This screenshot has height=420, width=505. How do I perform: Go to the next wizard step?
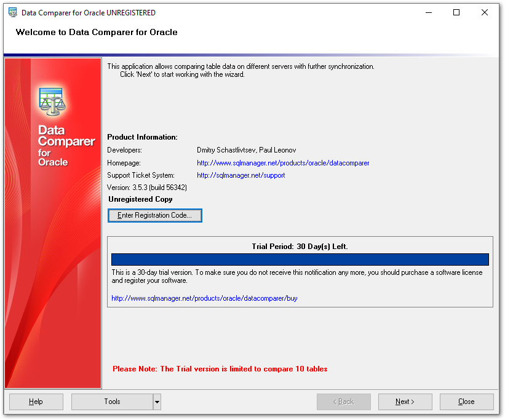405,402
